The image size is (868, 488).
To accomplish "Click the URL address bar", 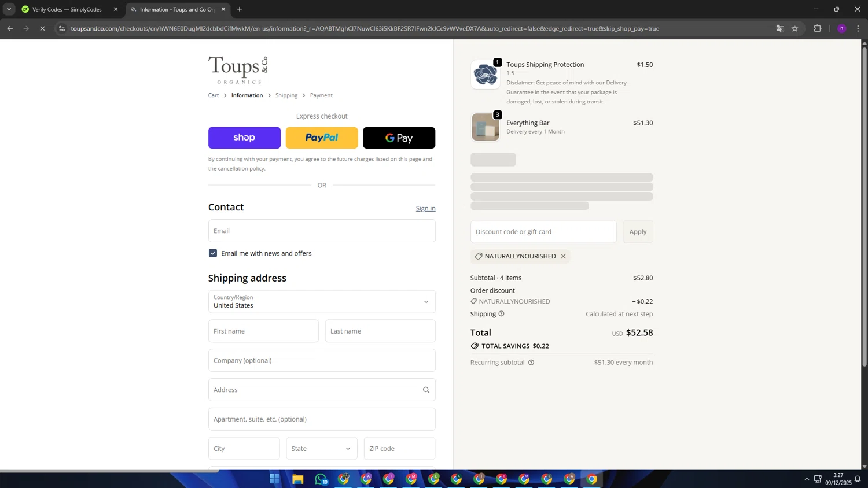I will 365,28.
